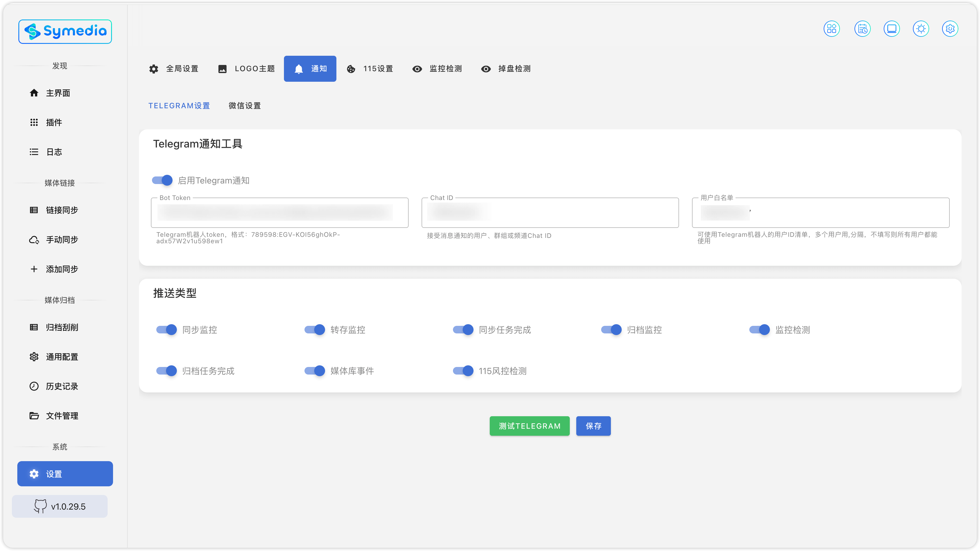Click the GitHub icon next to version
The width and height of the screenshot is (980, 551).
coord(40,506)
